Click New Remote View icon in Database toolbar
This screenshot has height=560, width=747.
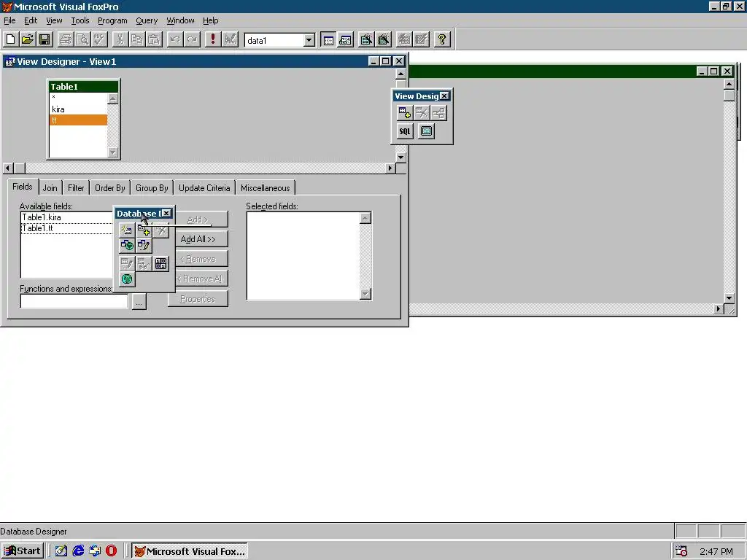pos(127,245)
